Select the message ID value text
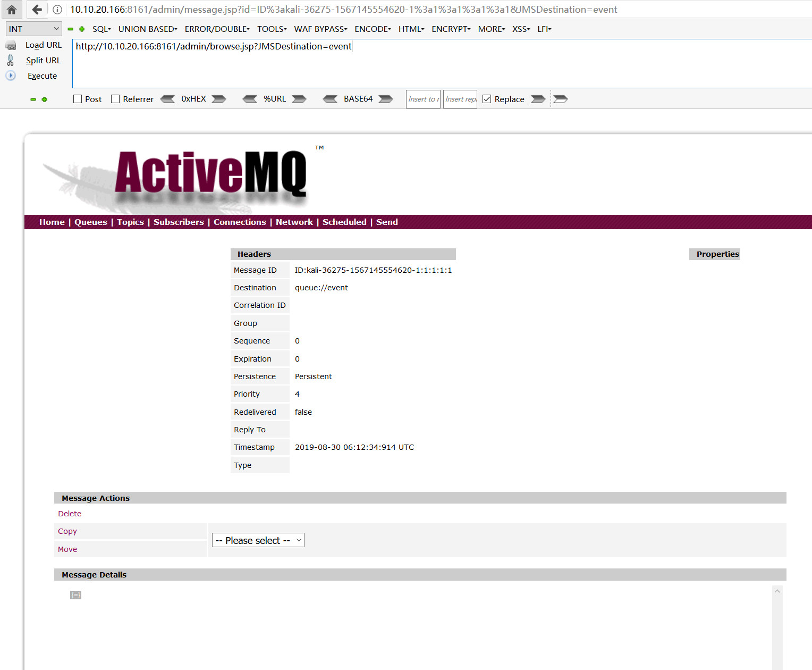 (373, 270)
